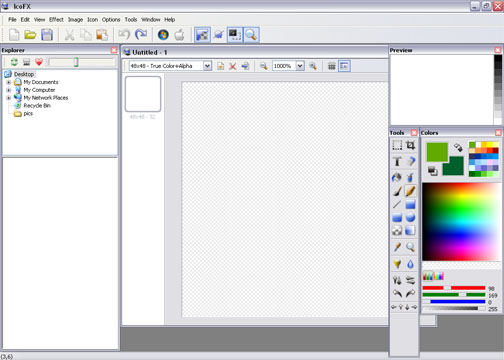Open the Image menu
The image size is (504, 360).
point(75,20)
